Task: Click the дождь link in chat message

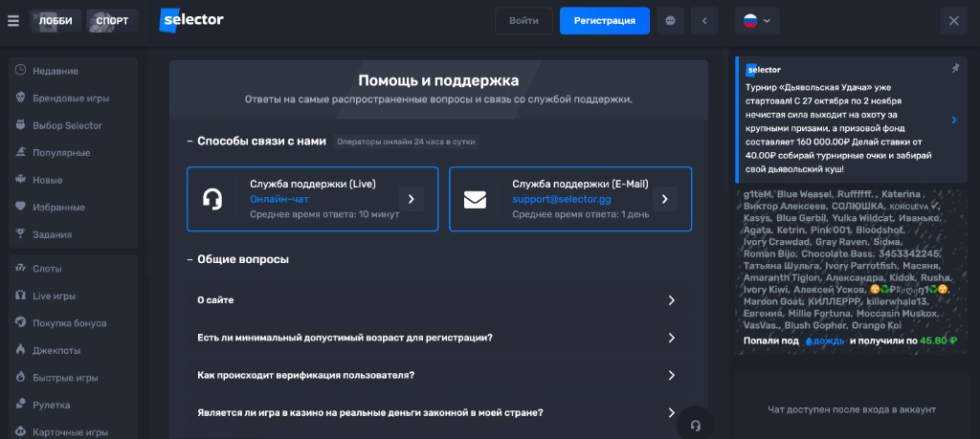Action: click(x=825, y=340)
